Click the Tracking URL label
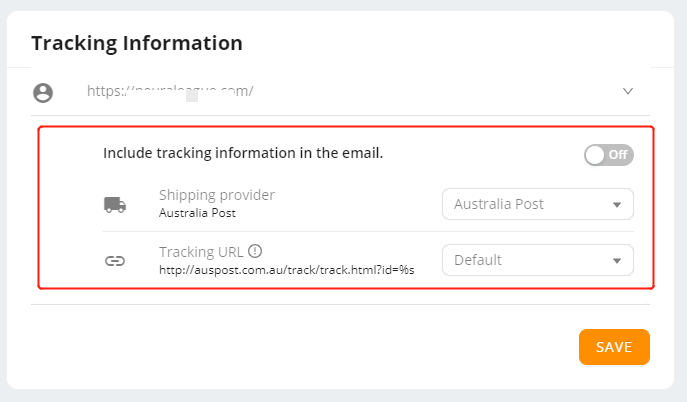The height and width of the screenshot is (402, 687). pos(201,252)
